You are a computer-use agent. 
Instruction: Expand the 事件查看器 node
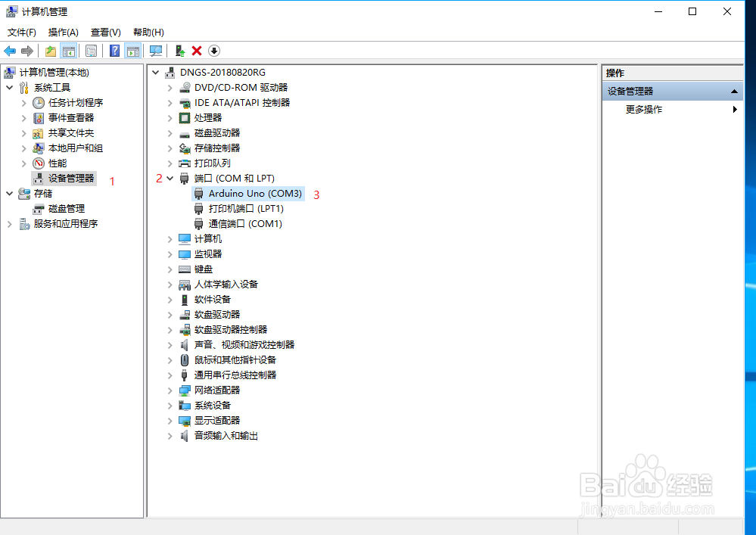(x=23, y=118)
